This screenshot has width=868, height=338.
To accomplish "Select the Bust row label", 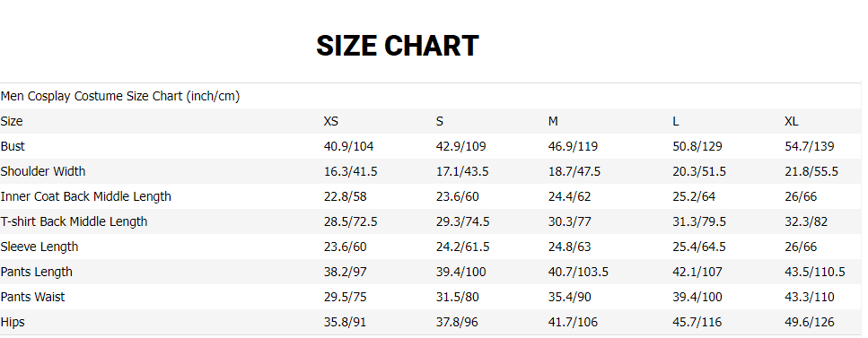I will pos(13,146).
